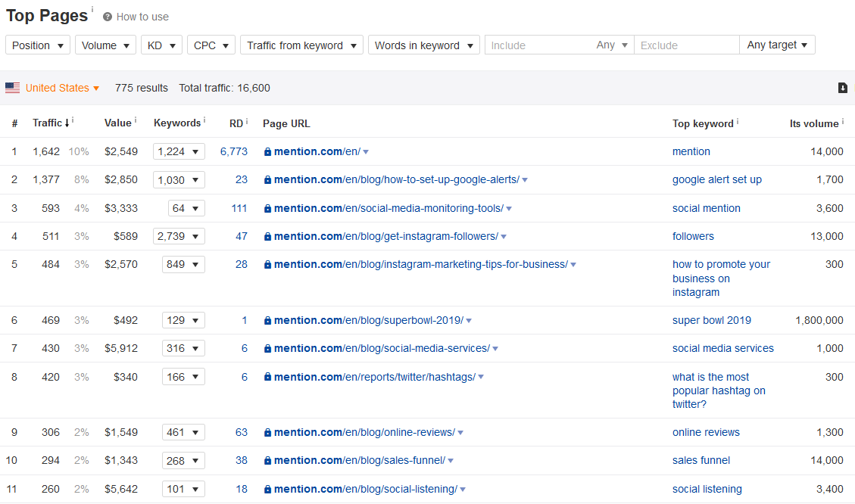Click the RD value 63

tap(242, 432)
